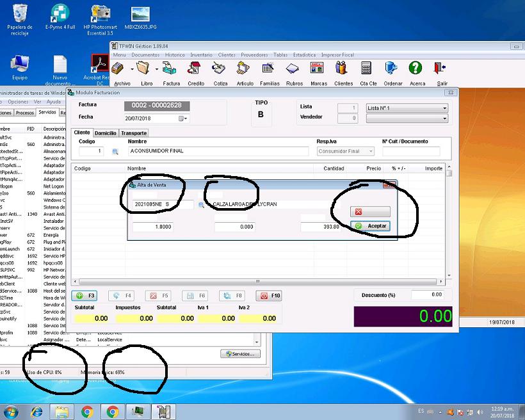
Task: Open Google Chrome from the taskbar
Action: [88, 412]
